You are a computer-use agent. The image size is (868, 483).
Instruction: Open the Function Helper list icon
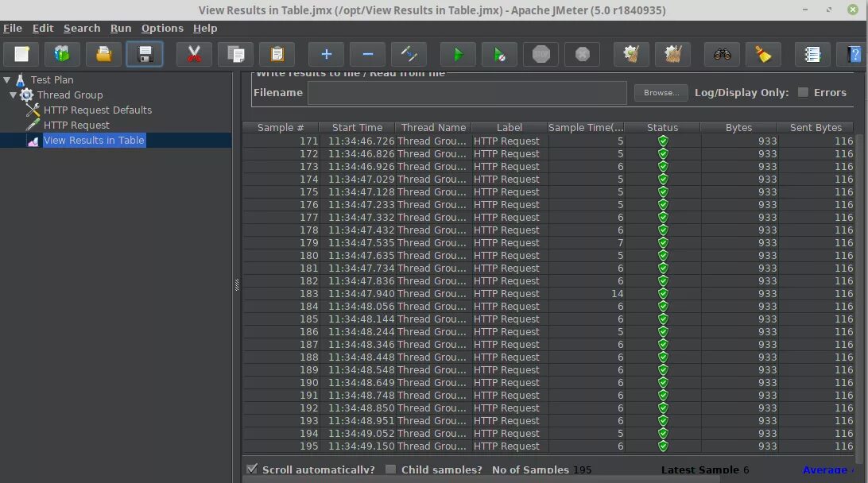[x=812, y=54]
